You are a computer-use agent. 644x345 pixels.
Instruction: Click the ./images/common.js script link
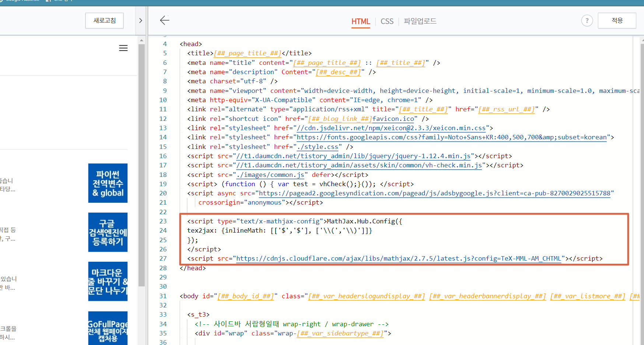270,175
